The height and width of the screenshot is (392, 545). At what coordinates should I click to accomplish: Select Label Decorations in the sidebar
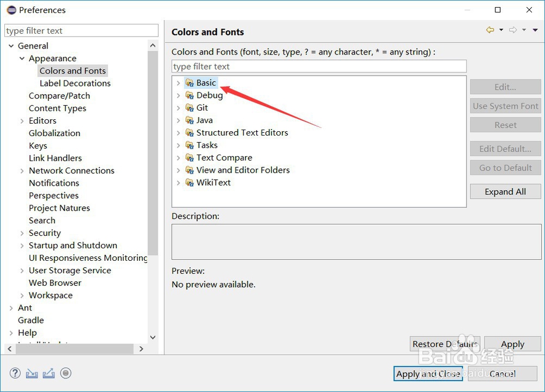[75, 83]
